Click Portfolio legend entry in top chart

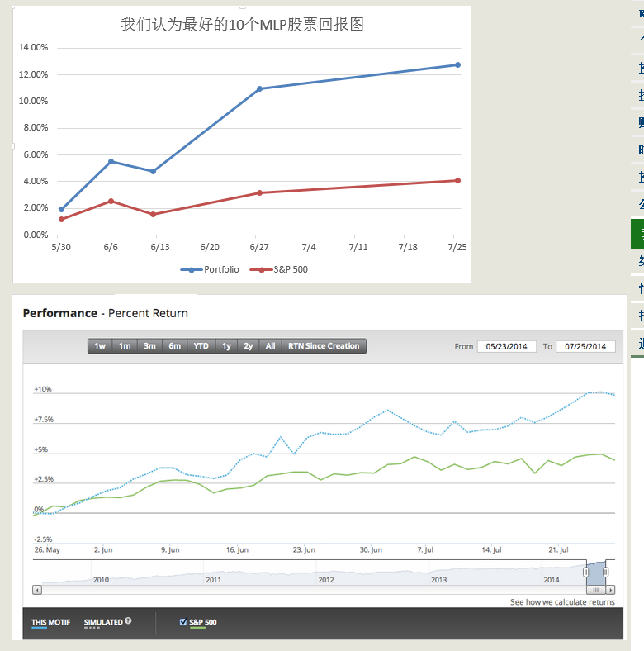point(213,269)
